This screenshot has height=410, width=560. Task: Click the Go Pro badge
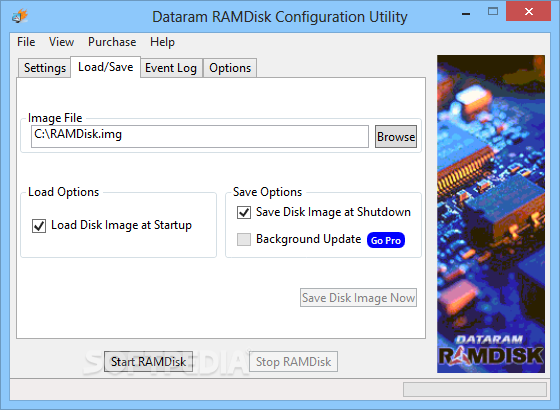[x=386, y=240]
